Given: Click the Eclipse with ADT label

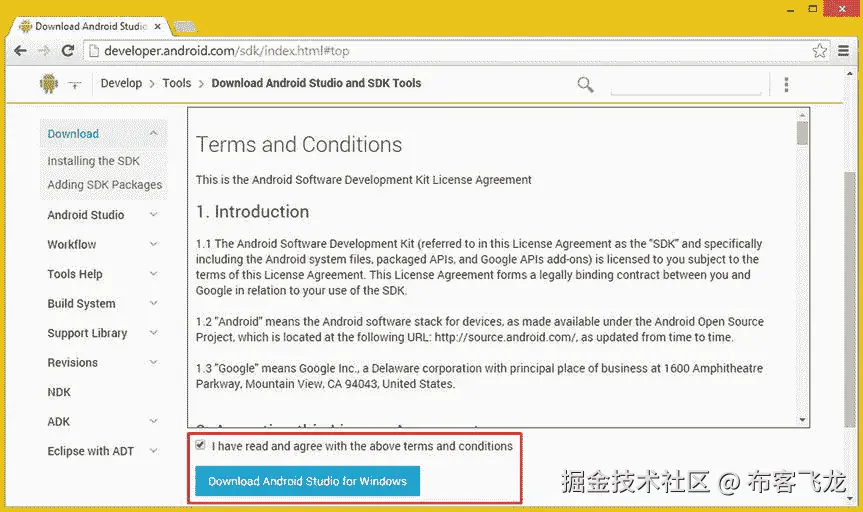Looking at the screenshot, I should tap(91, 451).
